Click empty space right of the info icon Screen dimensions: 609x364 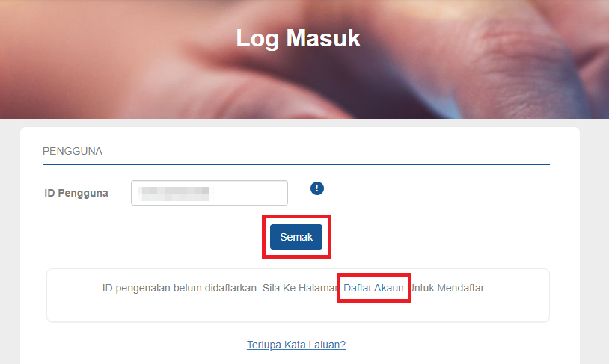[427, 190]
